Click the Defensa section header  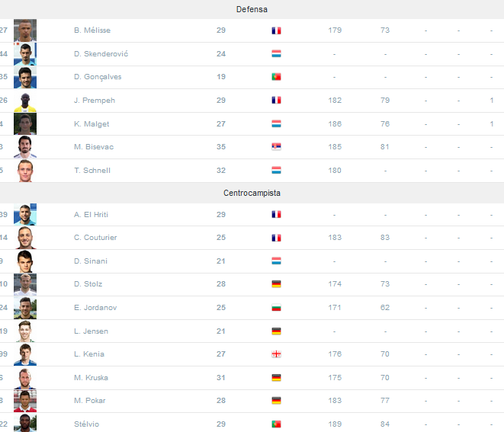pos(252,9)
